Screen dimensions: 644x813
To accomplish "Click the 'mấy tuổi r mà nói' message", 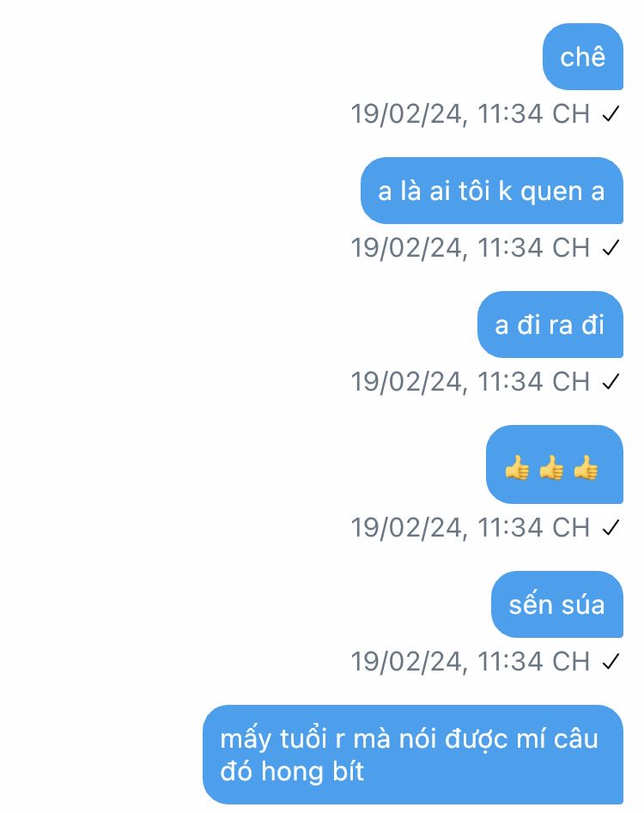I will click(x=413, y=755).
